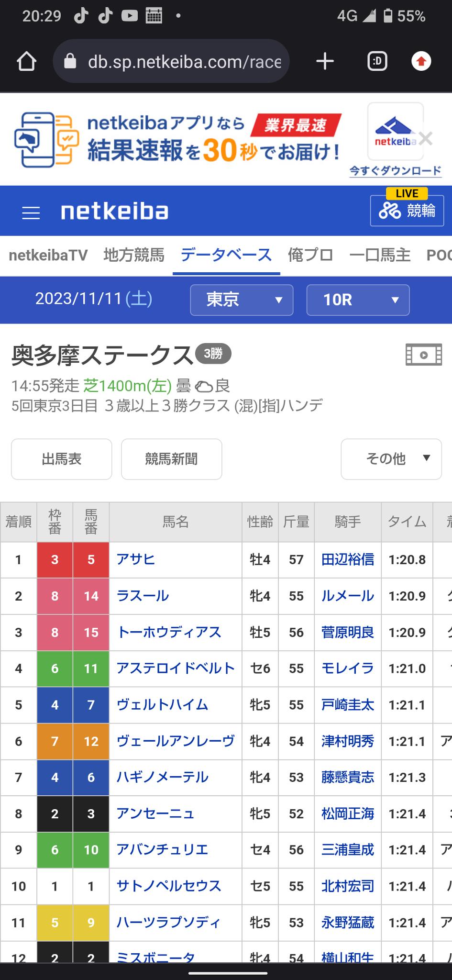Viewport: 452px width, 980px height.
Task: Tap the red update arrow icon
Action: [421, 61]
